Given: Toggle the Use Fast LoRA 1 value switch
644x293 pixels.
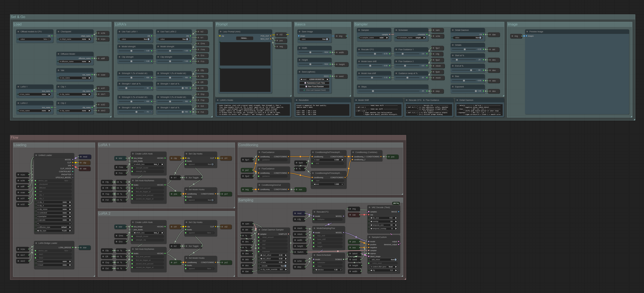Looking at the screenshot, I should (x=136, y=39).
